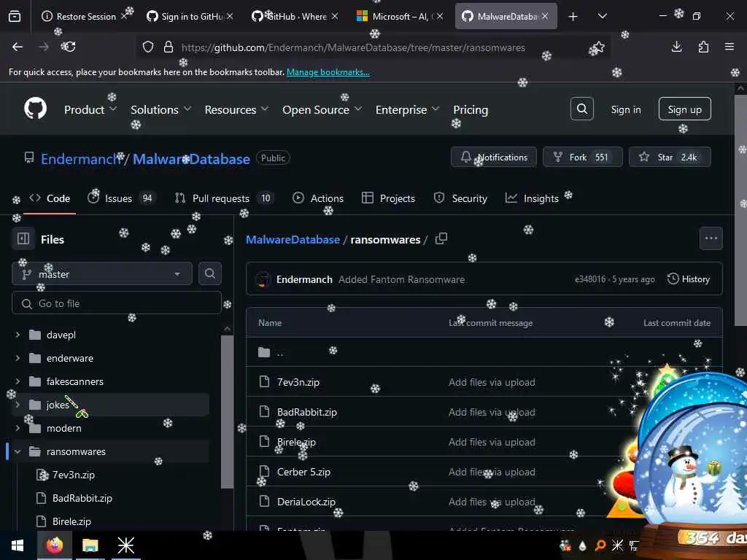Viewport: 747px width, 560px height.
Task: Switch to the Issues tab
Action: 122,198
